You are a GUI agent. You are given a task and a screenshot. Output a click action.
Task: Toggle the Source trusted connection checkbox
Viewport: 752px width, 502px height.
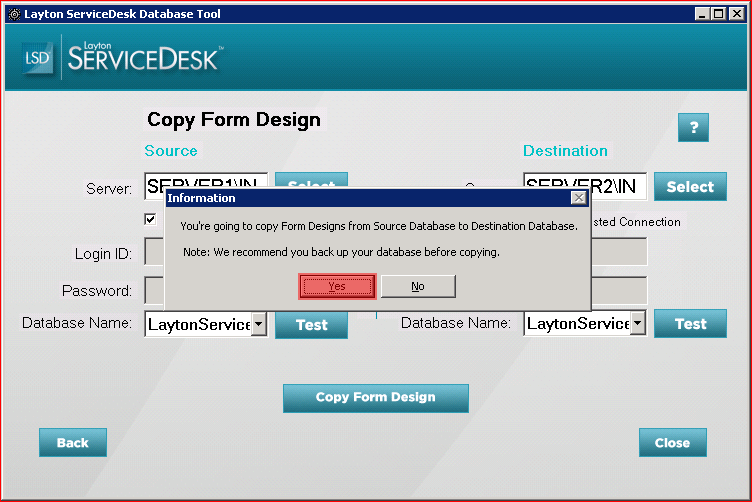click(151, 220)
